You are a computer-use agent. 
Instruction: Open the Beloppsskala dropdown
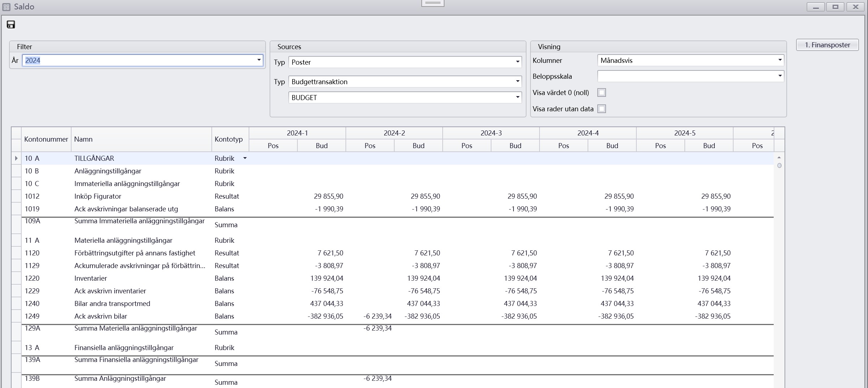click(780, 76)
